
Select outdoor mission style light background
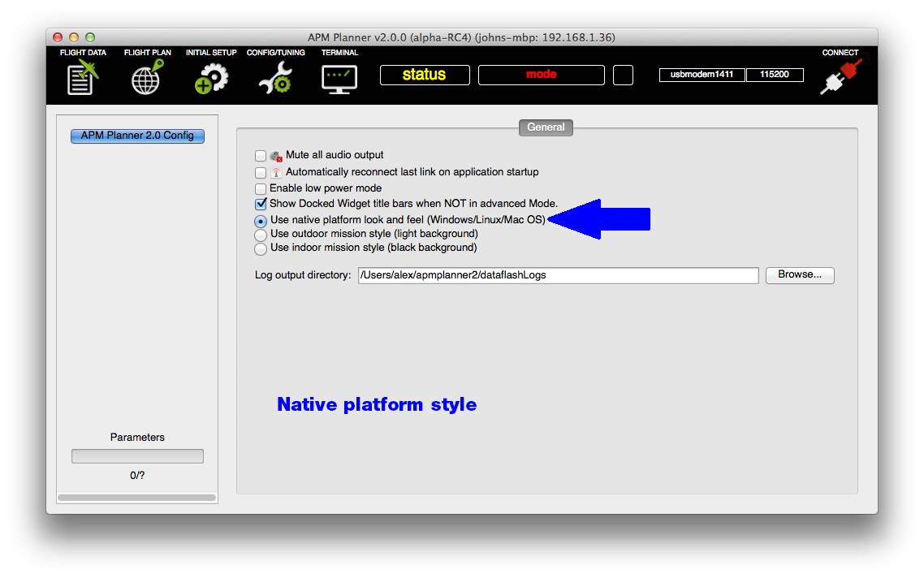(x=261, y=234)
